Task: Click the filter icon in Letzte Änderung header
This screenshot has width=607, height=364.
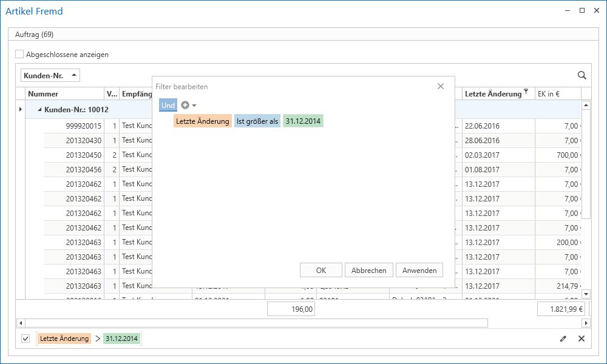Action: coord(526,92)
